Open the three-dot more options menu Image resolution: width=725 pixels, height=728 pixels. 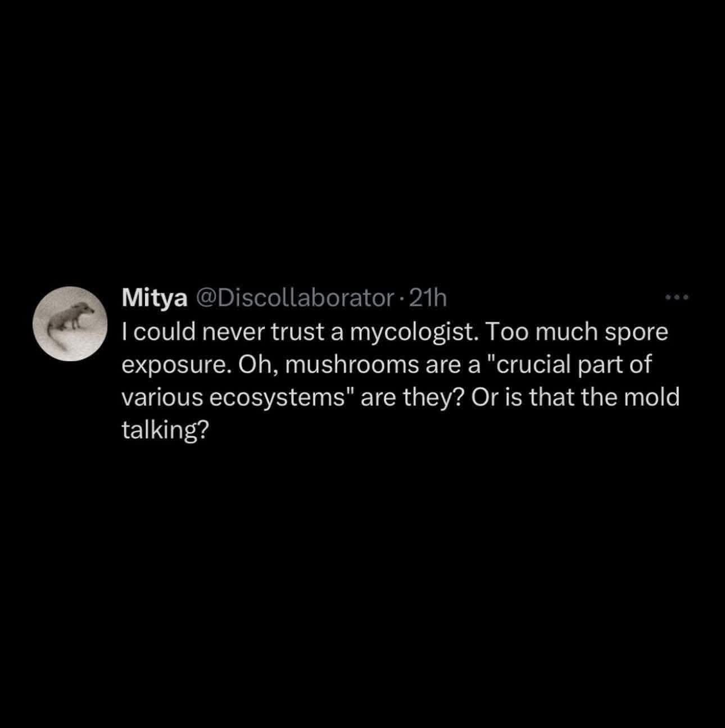(677, 297)
